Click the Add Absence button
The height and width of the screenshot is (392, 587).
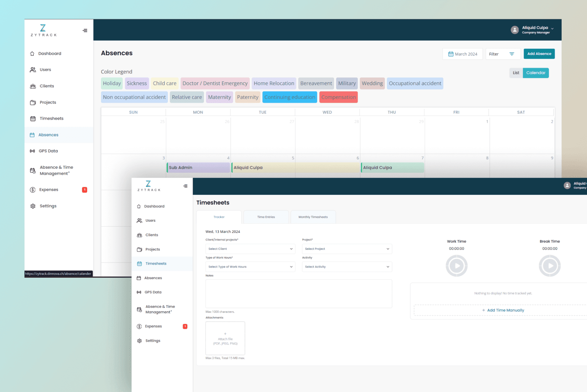coord(539,54)
